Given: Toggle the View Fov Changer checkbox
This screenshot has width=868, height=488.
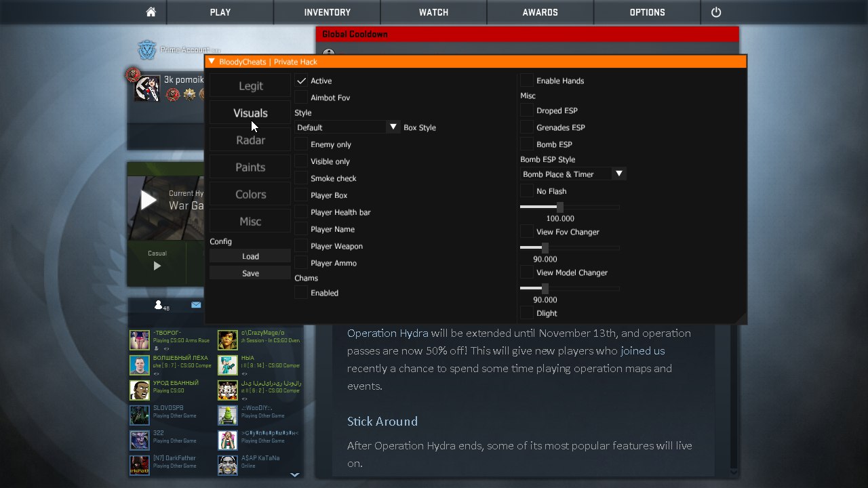Looking at the screenshot, I should click(527, 232).
